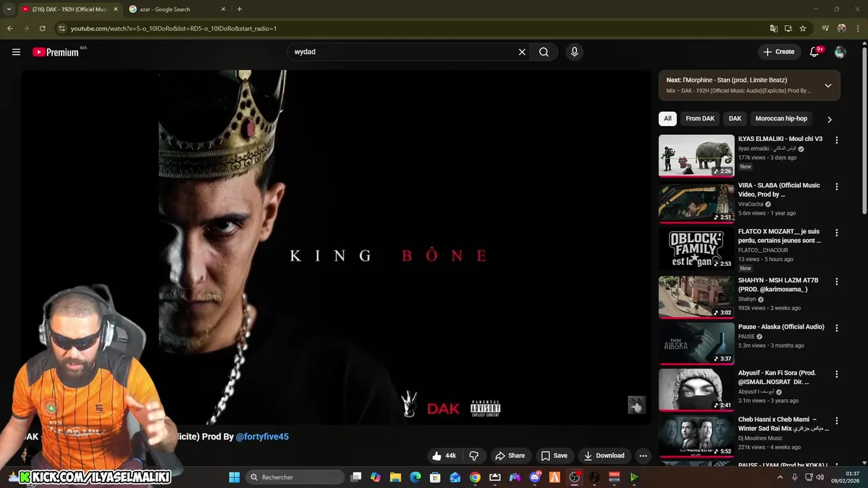868x488 pixels.
Task: Open Chrome tab search dropdown
Action: (x=9, y=9)
